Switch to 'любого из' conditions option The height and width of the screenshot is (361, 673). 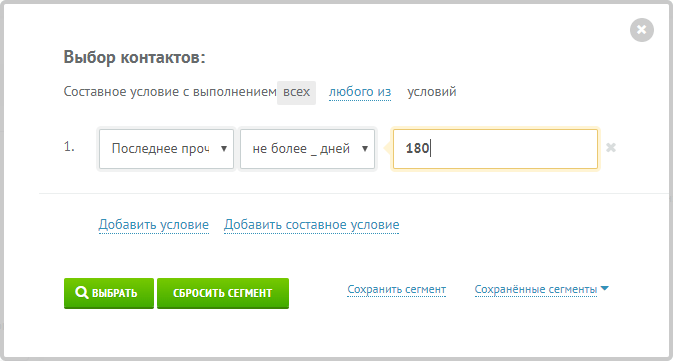[x=360, y=92]
